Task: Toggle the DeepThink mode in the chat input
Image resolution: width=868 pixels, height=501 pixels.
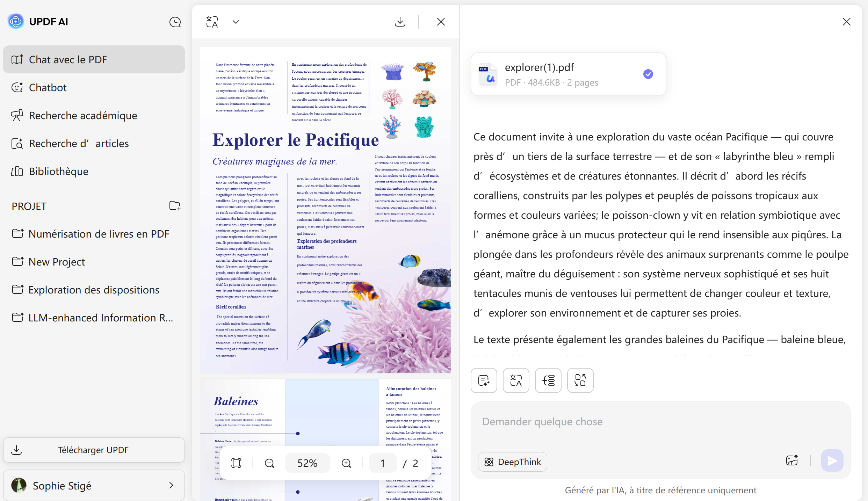Action: point(512,462)
